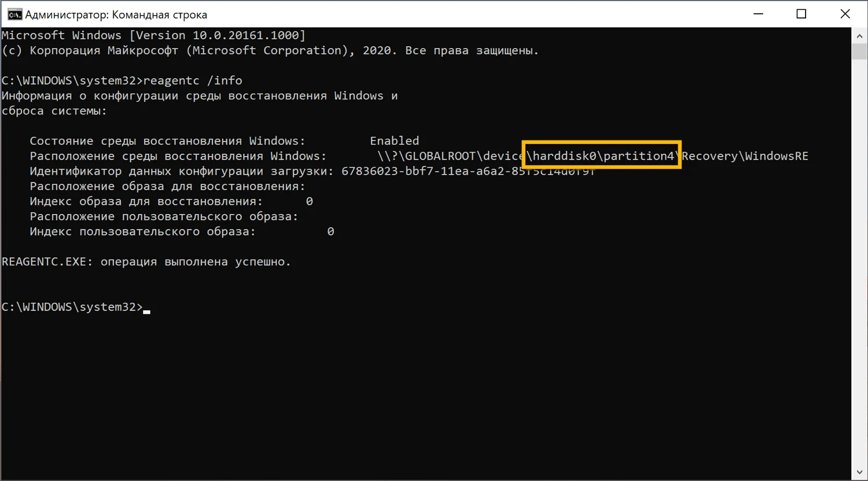This screenshot has width=868, height=481.
Task: Click the "\\?\GLOBALROOT\device" text
Action: coord(450,156)
